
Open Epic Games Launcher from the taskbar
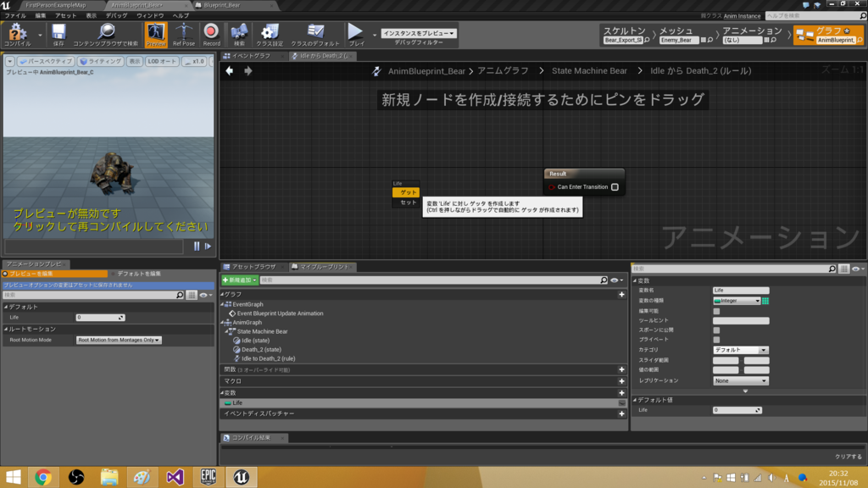(x=209, y=477)
